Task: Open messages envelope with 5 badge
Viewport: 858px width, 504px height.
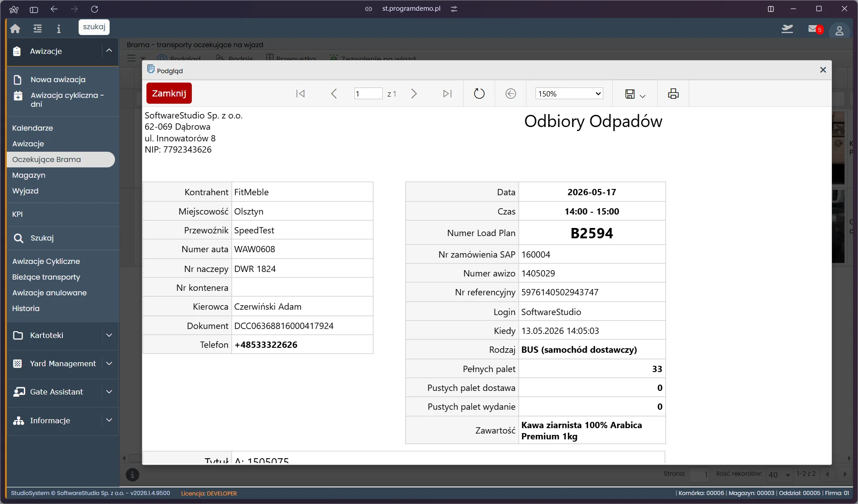Action: point(814,29)
